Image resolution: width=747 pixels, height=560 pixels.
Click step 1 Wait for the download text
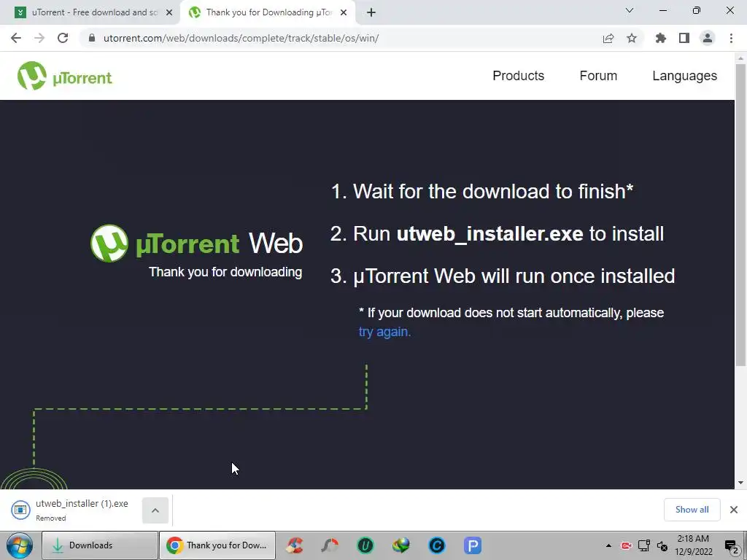(x=481, y=192)
